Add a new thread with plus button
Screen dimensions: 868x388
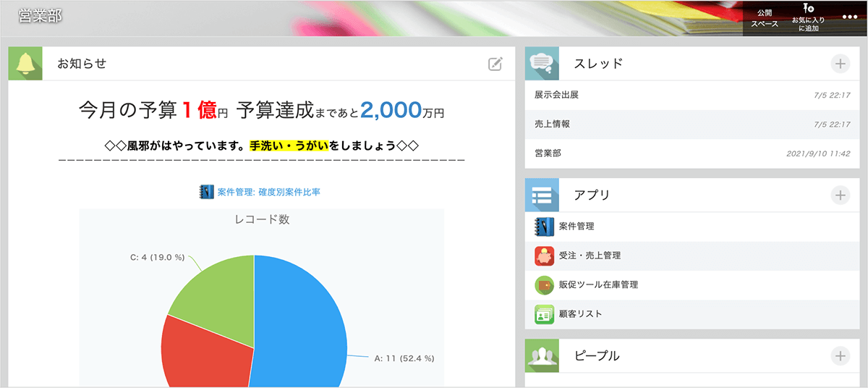[840, 64]
